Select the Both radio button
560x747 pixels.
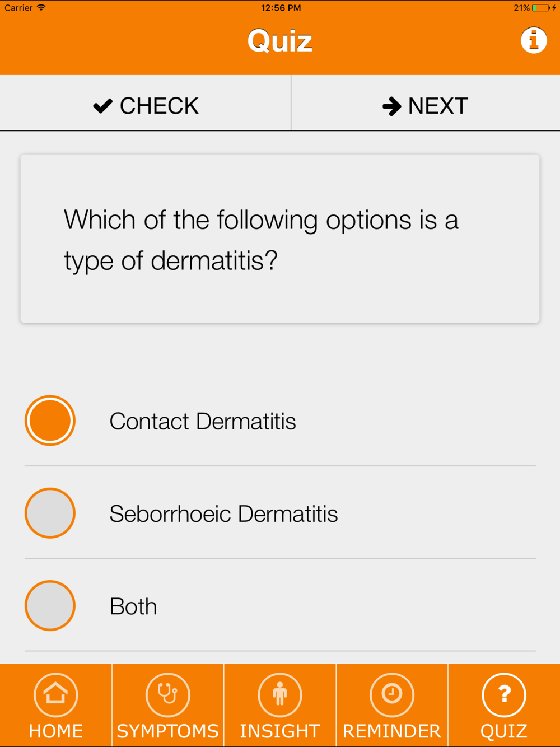coord(50,605)
